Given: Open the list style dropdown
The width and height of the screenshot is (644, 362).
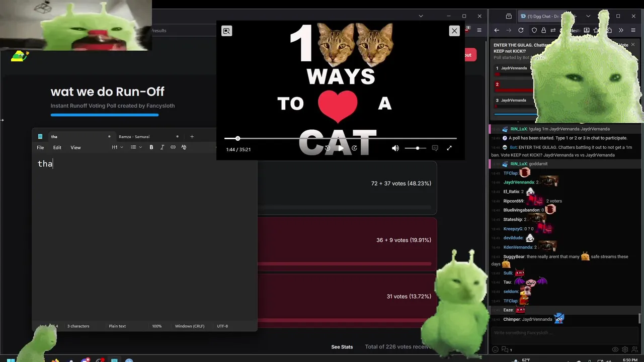Looking at the screenshot, I should click(136, 147).
